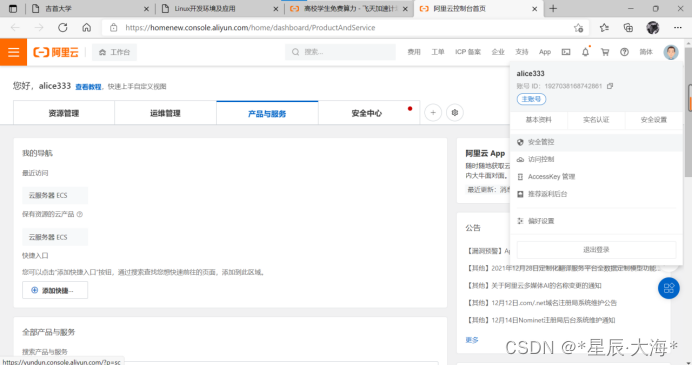This screenshot has height=366, width=693.
Task: Launch the Cloud Shell terminal icon
Action: pyautogui.click(x=566, y=52)
